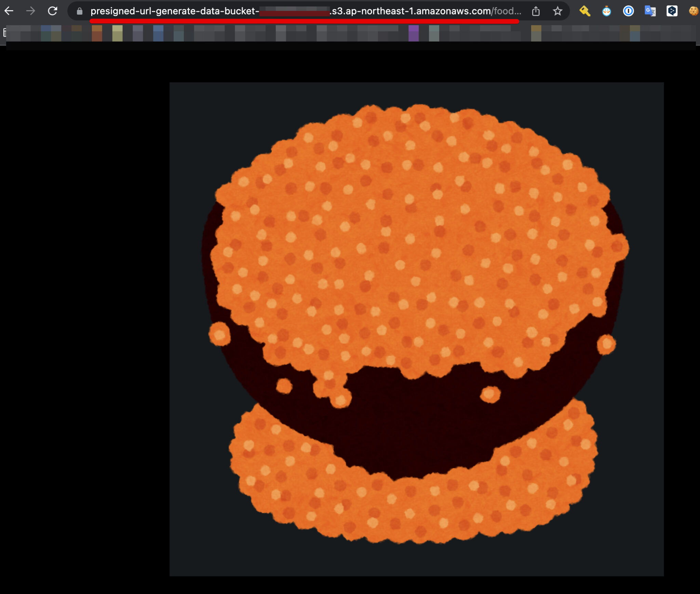View site info via lock icon
The image size is (700, 594).
tap(80, 11)
